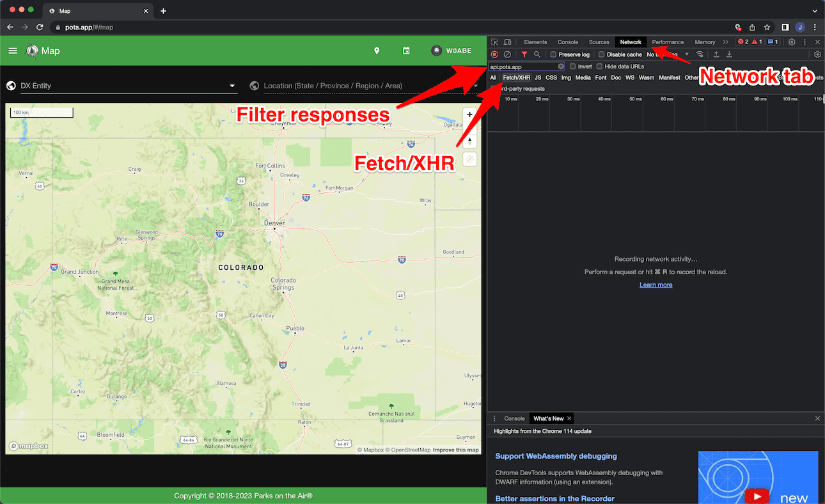This screenshot has height=504, width=825.
Task: Click the red errors count badge
Action: (x=743, y=42)
